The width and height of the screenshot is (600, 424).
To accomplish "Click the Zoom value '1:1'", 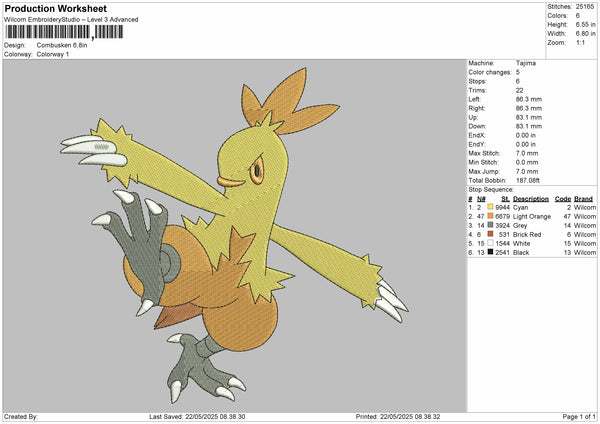I will (x=580, y=42).
